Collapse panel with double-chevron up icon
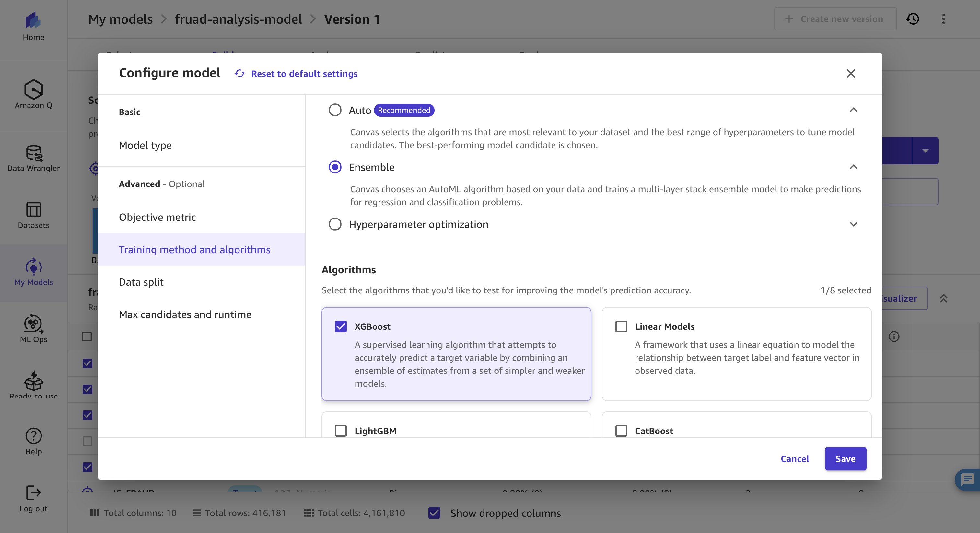The width and height of the screenshot is (980, 533). [x=943, y=299]
